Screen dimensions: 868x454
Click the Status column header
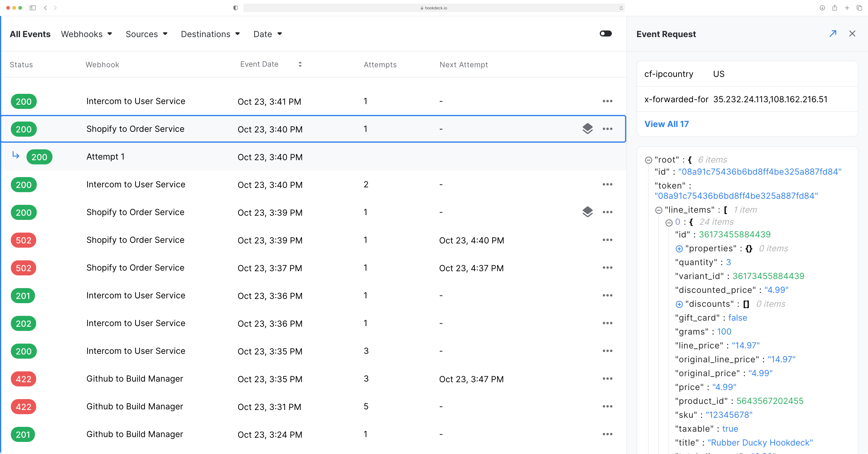[21, 65]
